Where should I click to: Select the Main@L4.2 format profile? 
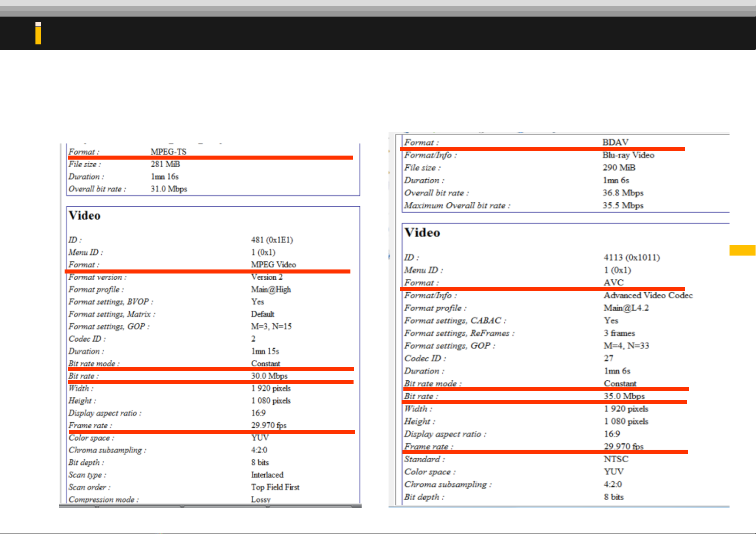tap(626, 308)
